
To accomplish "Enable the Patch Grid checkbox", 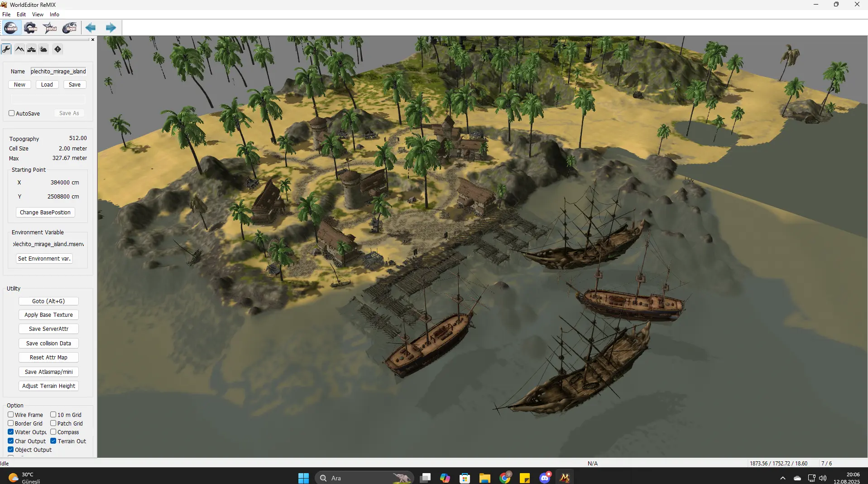I will point(53,423).
